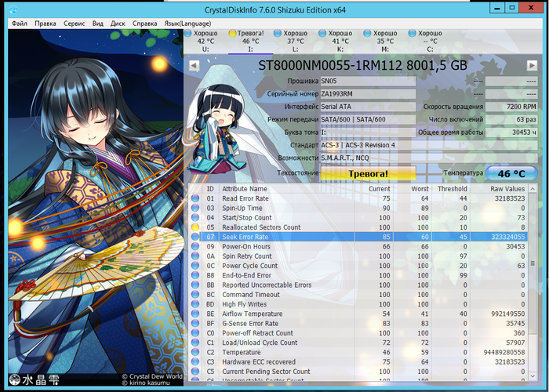Click yellow status dot for Reallocated Sectors Count
Screen dimensions: 549x392
pos(196,227)
